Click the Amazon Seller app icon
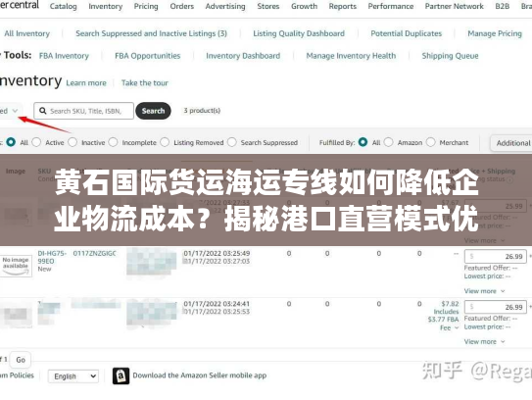 point(121,375)
